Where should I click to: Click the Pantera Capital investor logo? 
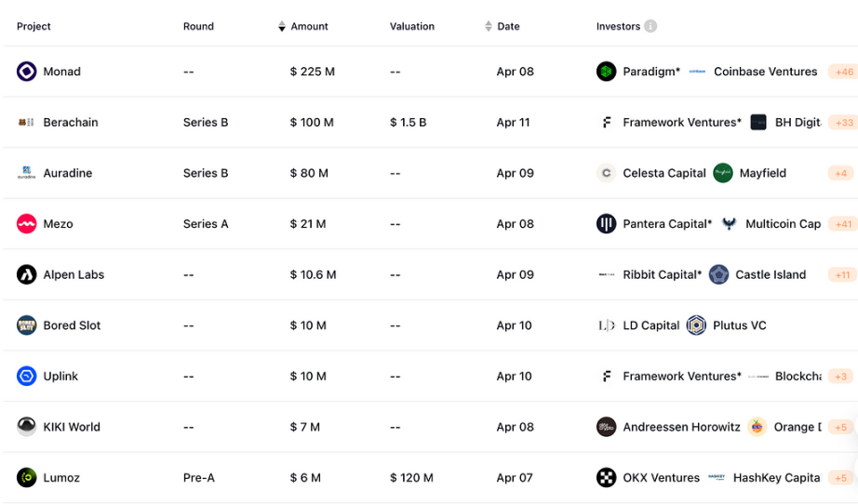607,223
